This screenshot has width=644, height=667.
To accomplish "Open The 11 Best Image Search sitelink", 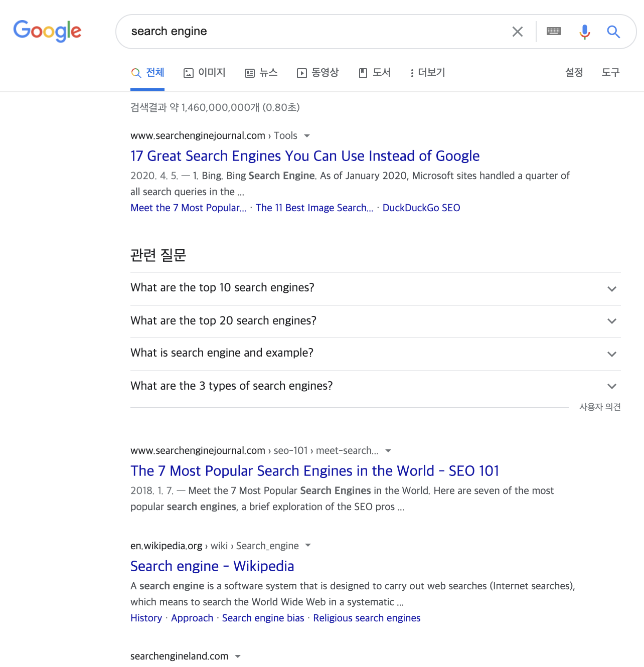I will pos(314,208).
